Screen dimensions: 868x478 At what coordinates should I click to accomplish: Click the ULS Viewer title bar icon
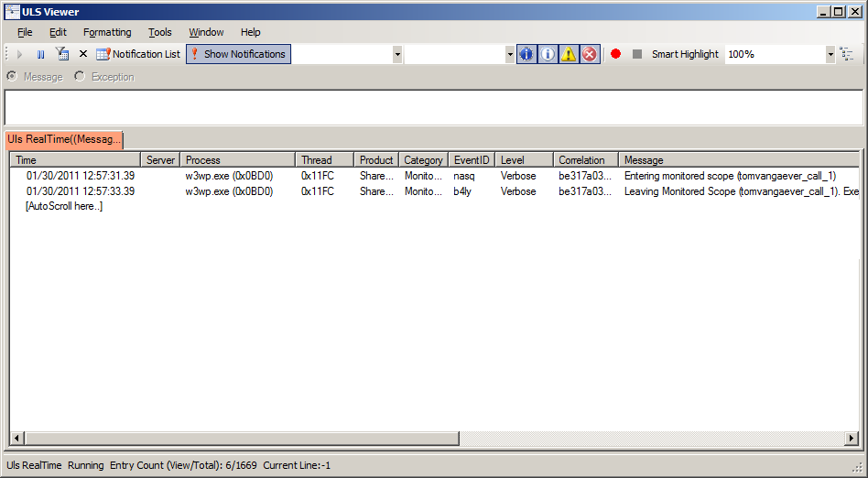(x=12, y=12)
